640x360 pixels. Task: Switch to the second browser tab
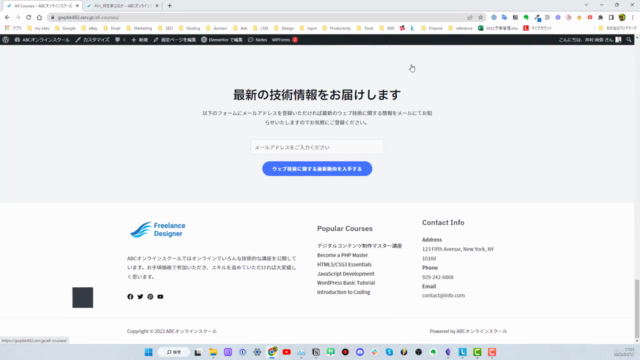[x=122, y=6]
